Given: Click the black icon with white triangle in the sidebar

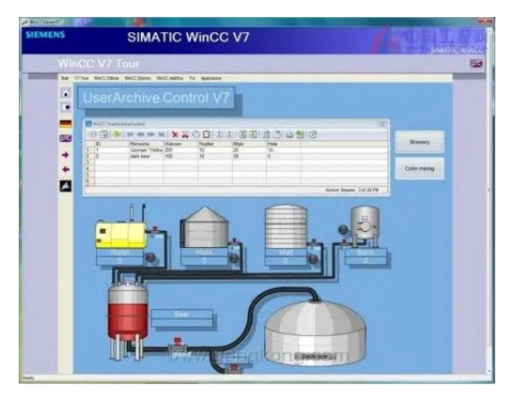Looking at the screenshot, I should pos(66,186).
